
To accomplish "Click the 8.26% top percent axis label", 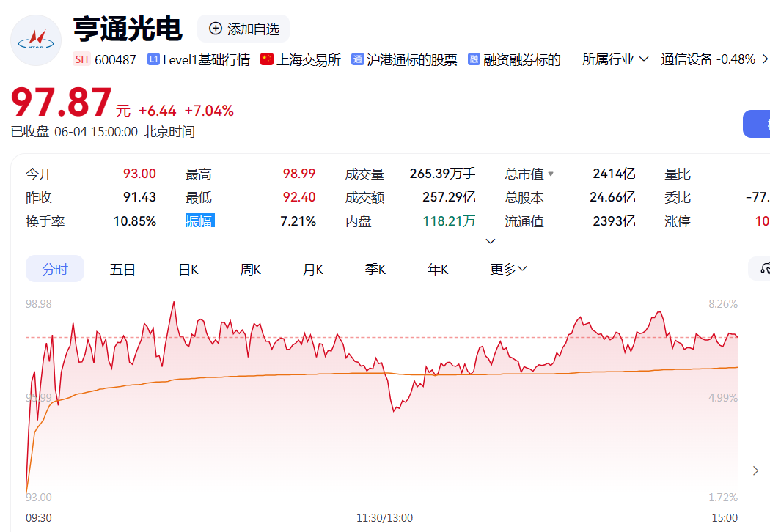I will click(723, 304).
